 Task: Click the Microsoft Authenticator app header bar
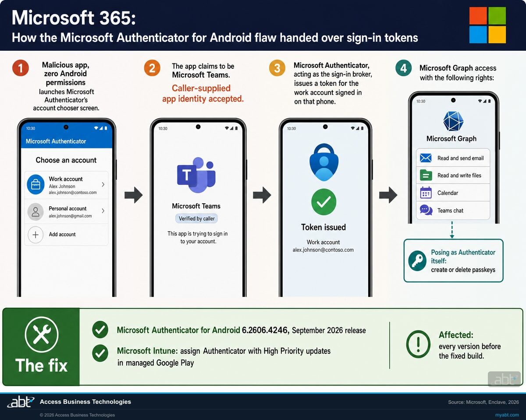(x=67, y=141)
